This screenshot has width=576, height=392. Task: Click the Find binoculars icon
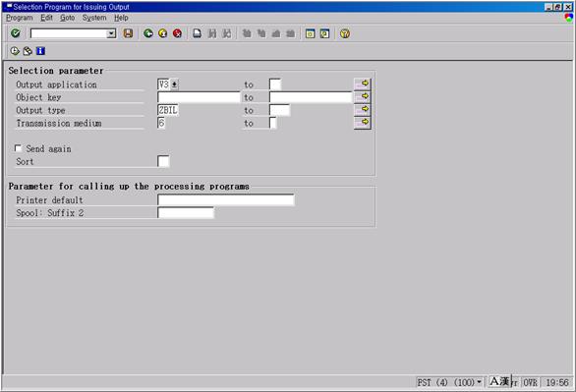(212, 33)
